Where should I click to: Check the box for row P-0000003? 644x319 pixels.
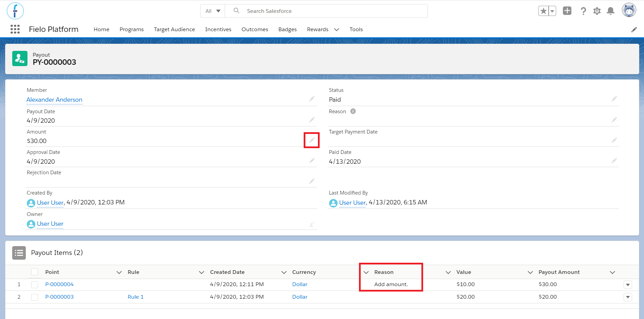click(x=35, y=297)
